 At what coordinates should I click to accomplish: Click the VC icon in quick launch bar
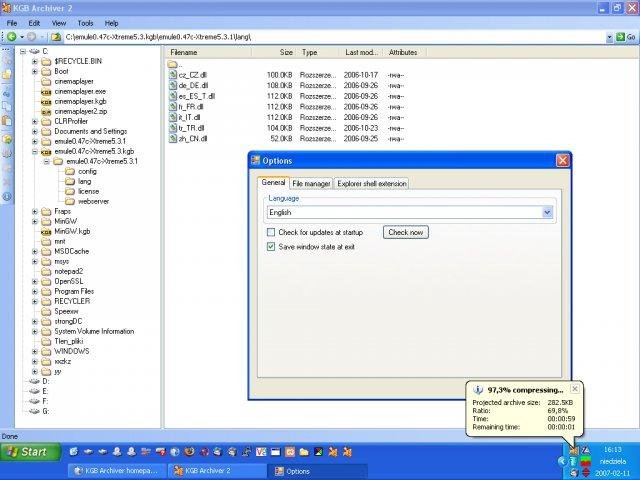coord(260,452)
